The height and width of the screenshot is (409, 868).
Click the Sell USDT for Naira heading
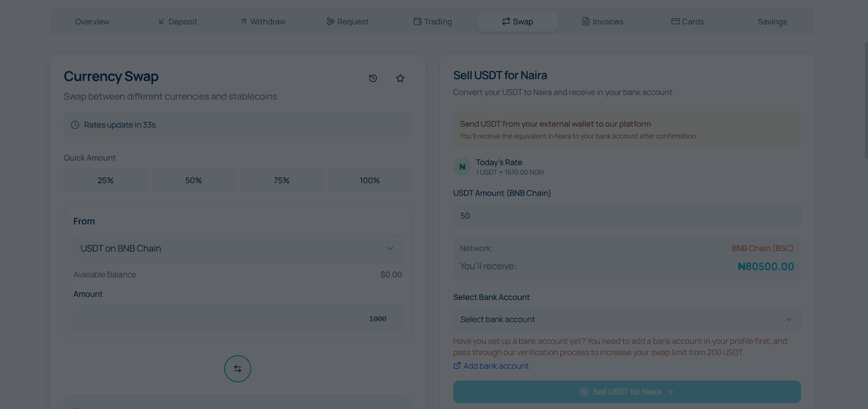(x=500, y=75)
